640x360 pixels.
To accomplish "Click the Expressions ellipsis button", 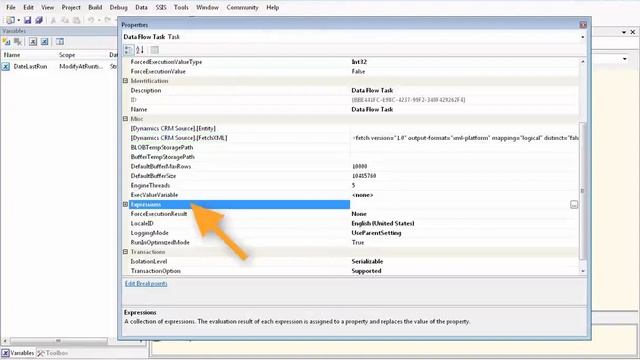I will click(x=574, y=204).
